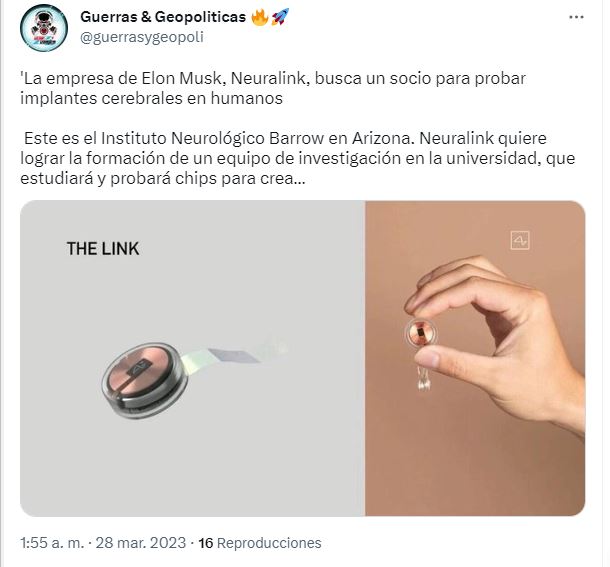The image size is (610, 567).
Task: Open the 28 mar. 2023 date link
Action: [140, 542]
